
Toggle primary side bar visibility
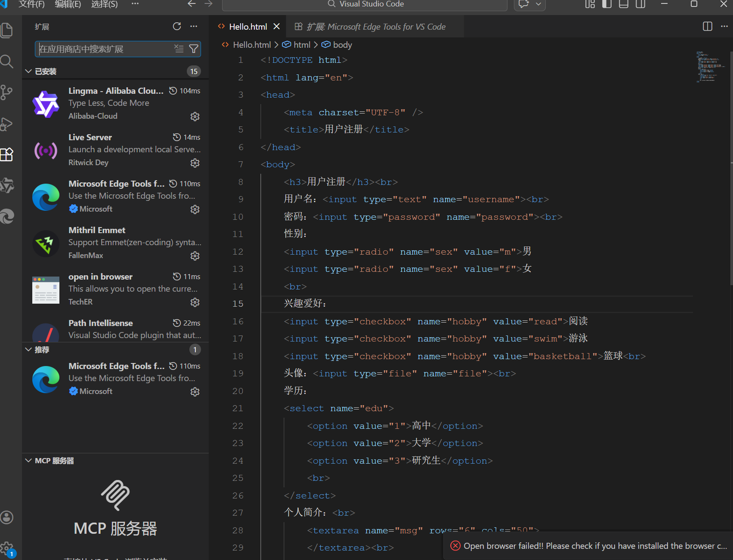click(607, 4)
